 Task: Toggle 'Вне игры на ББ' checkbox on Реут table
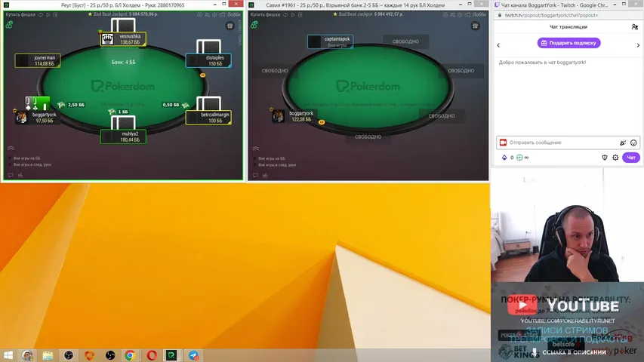(x=10, y=158)
